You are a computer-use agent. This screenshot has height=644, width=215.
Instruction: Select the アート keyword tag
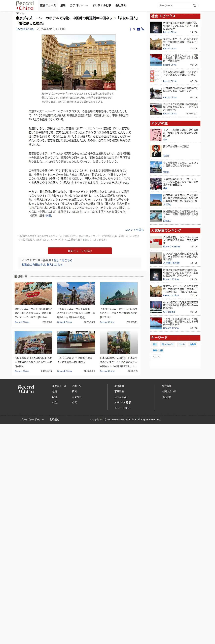tap(182, 345)
